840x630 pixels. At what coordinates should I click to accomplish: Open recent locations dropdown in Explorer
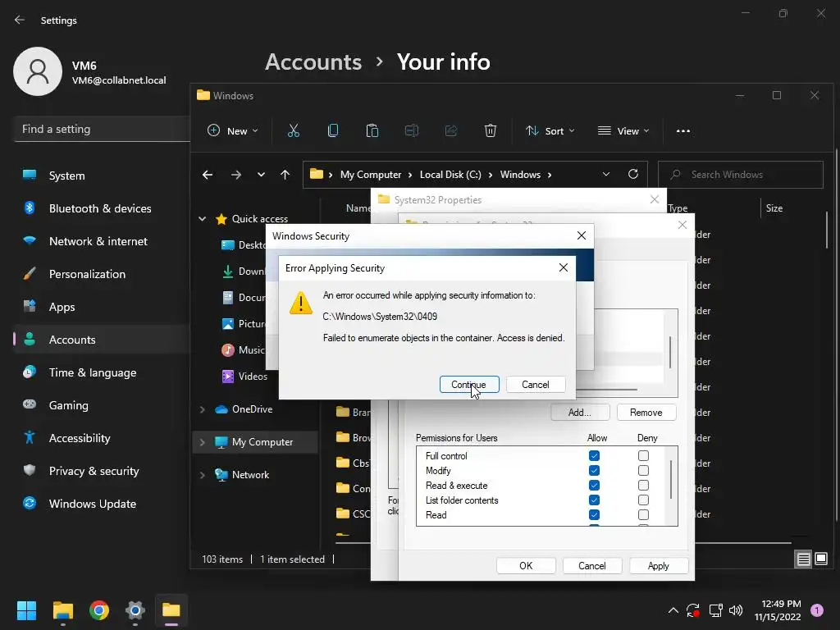point(261,175)
